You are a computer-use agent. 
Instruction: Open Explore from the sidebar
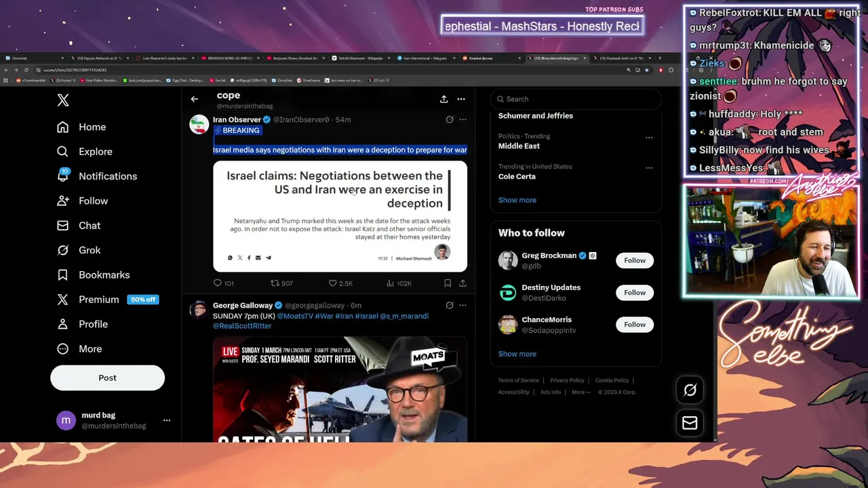click(x=85, y=152)
